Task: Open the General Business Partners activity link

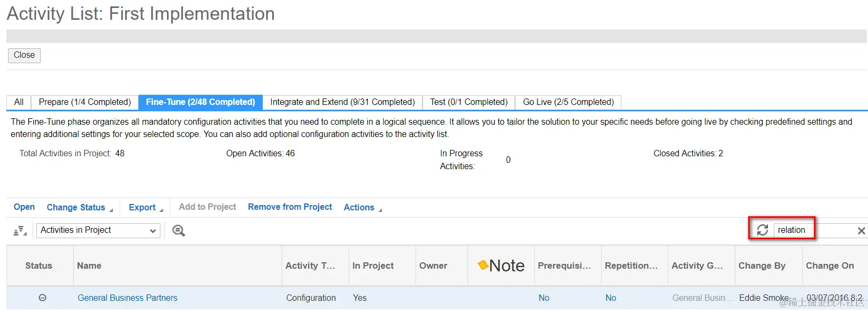Action: tap(127, 298)
